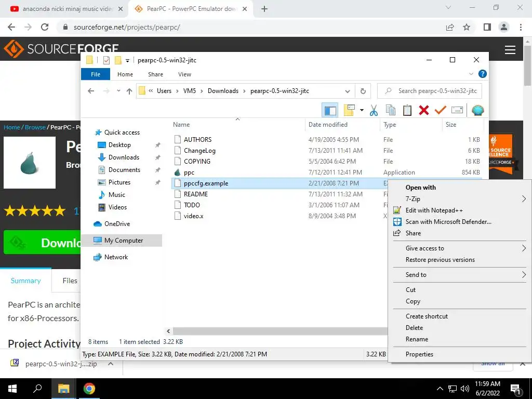This screenshot has width=532, height=399.
Task: Click the Classic Shell settings icon
Action: pyautogui.click(x=478, y=110)
